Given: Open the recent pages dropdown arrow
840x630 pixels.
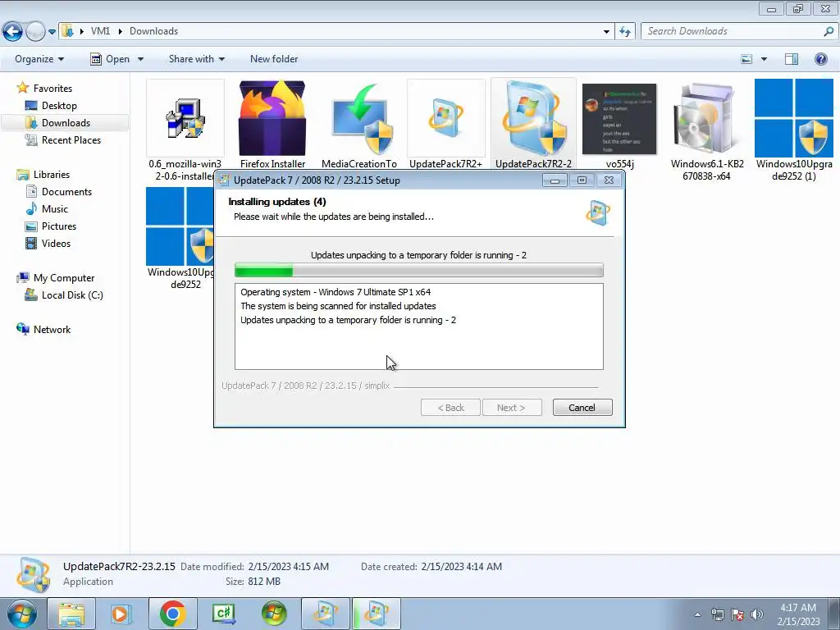Looking at the screenshot, I should tap(52, 32).
